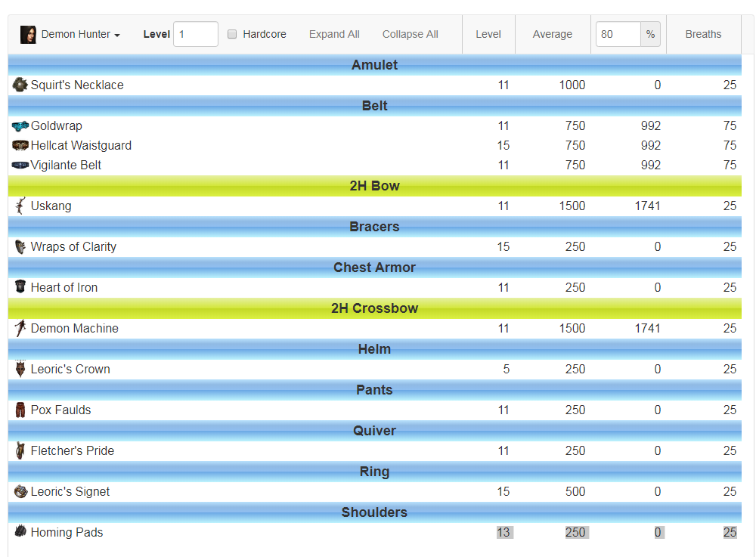Click Uskang's 1741 value

click(648, 206)
